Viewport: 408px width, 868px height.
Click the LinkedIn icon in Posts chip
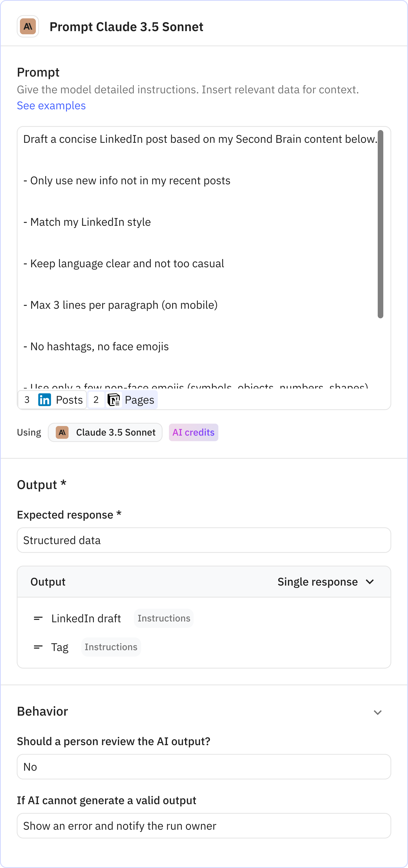click(x=44, y=400)
